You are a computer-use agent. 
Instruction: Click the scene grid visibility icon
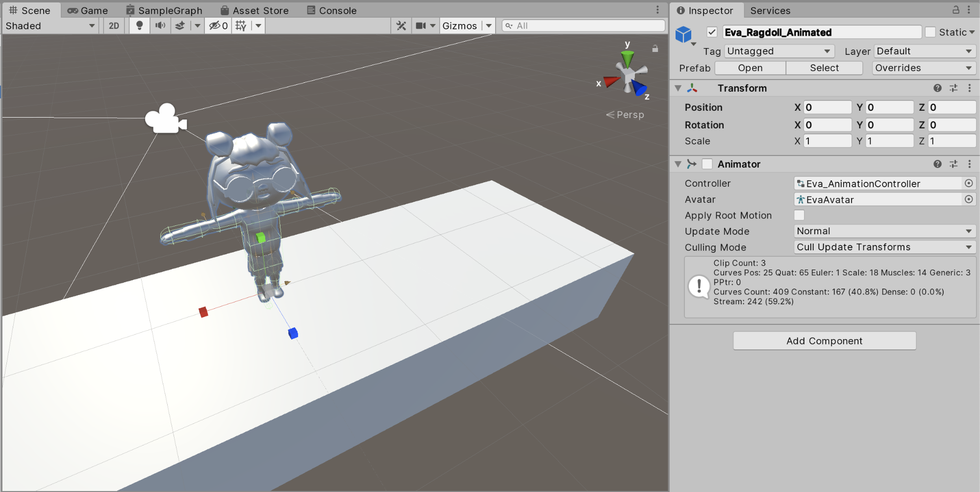241,25
